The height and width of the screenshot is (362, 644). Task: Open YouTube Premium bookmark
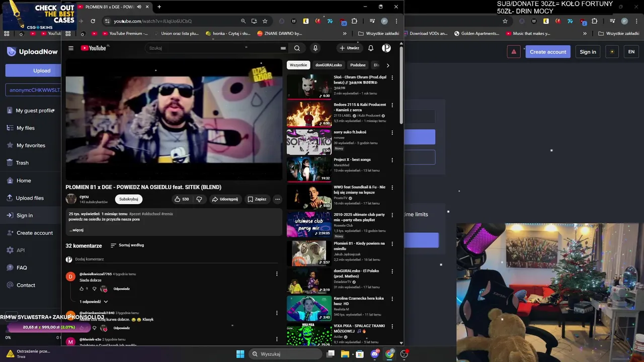click(x=125, y=34)
